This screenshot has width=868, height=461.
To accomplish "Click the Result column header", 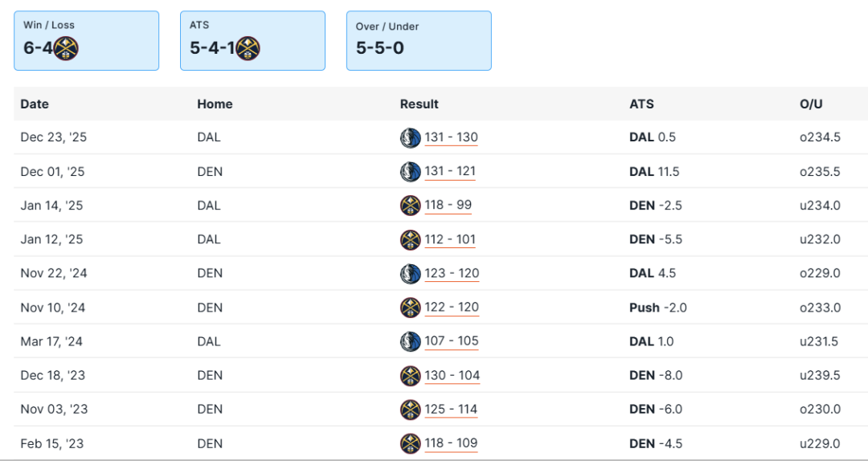I will coord(420,104).
